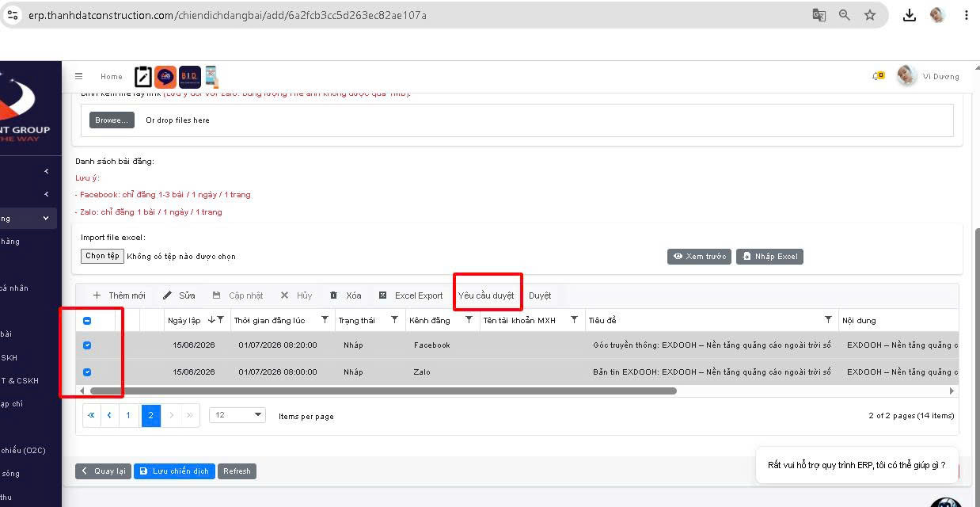Click filter icon in Tiêu đề column
The height and width of the screenshot is (507, 980).
pyautogui.click(x=828, y=320)
